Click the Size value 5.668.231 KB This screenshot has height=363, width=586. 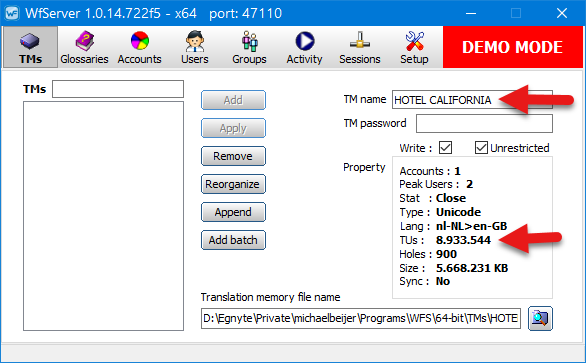click(472, 268)
